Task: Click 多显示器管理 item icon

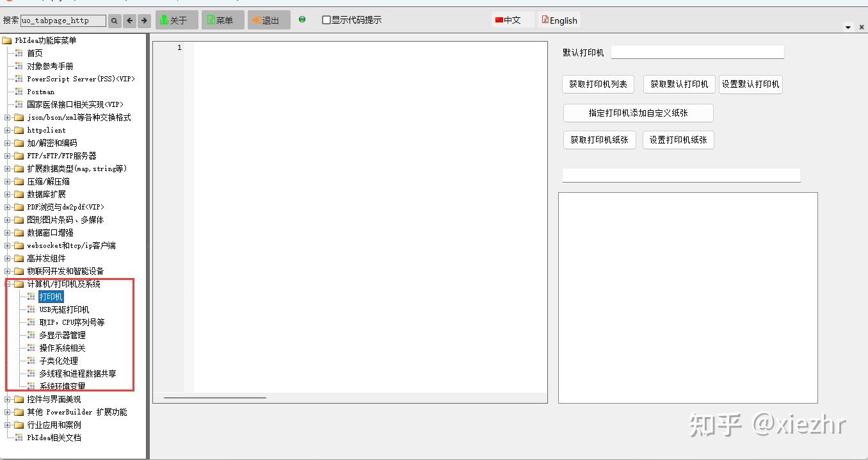Action: pyautogui.click(x=31, y=335)
